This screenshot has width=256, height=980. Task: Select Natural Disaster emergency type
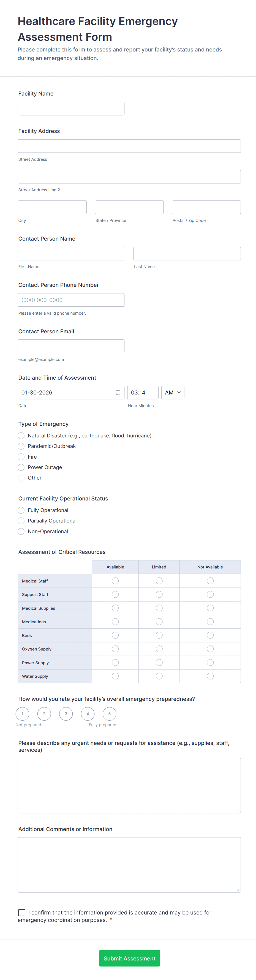click(21, 435)
